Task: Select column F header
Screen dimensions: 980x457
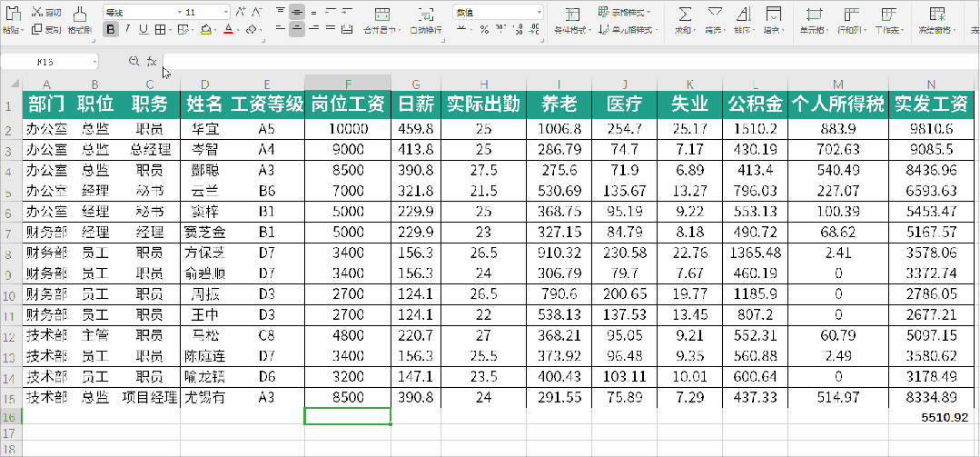Action: 348,84
